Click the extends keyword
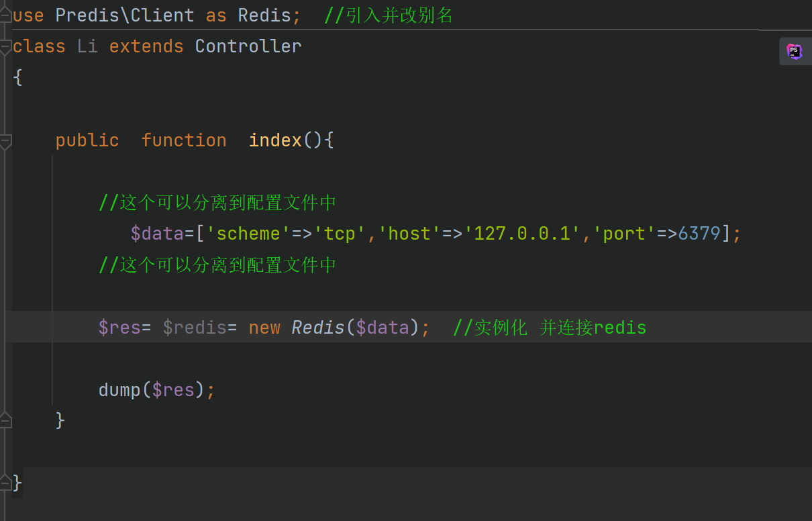 coord(146,46)
